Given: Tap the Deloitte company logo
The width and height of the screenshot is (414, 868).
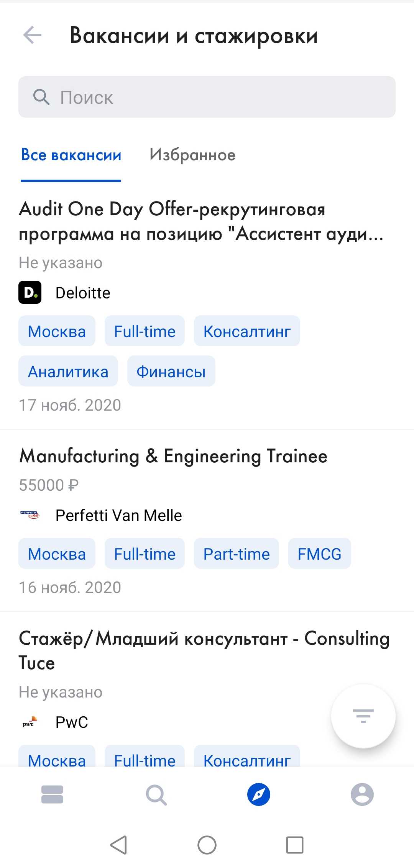Looking at the screenshot, I should 30,293.
